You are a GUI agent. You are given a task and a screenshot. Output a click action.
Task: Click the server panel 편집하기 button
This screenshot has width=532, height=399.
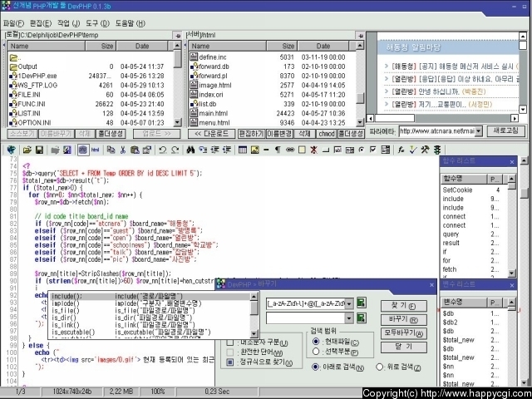tap(251, 134)
